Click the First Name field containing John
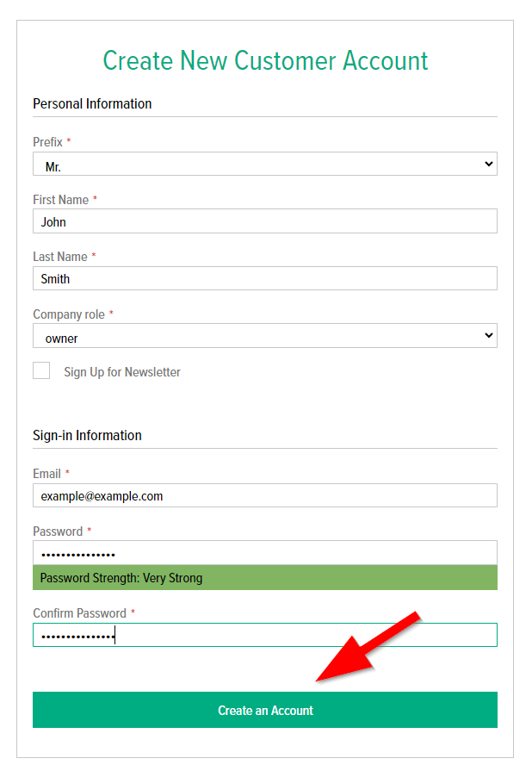 pyautogui.click(x=264, y=221)
